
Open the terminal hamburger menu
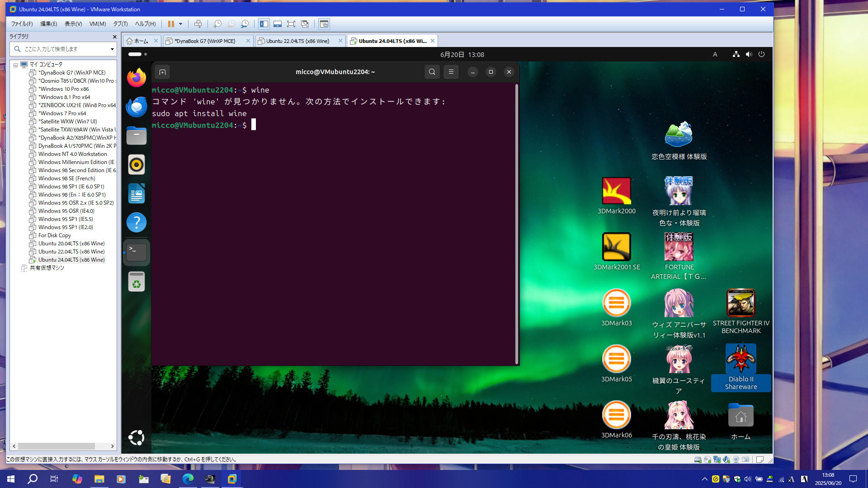tap(451, 72)
